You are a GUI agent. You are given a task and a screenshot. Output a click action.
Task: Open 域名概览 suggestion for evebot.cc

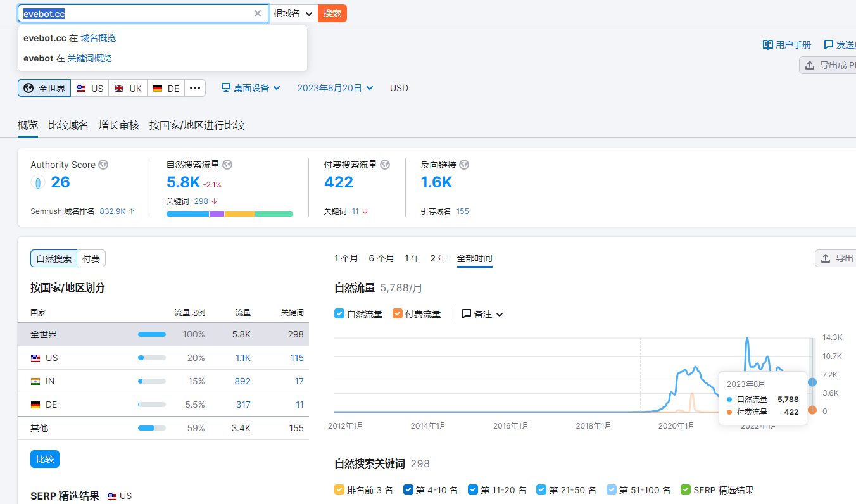click(98, 38)
